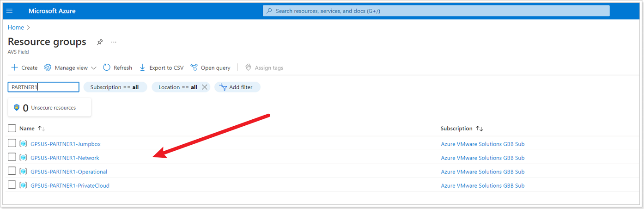Sort by Name column arrows
Viewport: 644px width, 209px height.
[x=41, y=129]
